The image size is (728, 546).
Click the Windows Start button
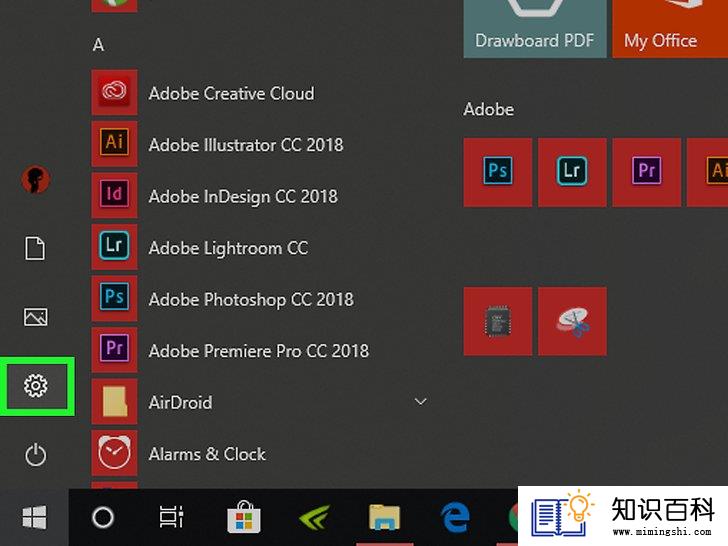click(34, 517)
